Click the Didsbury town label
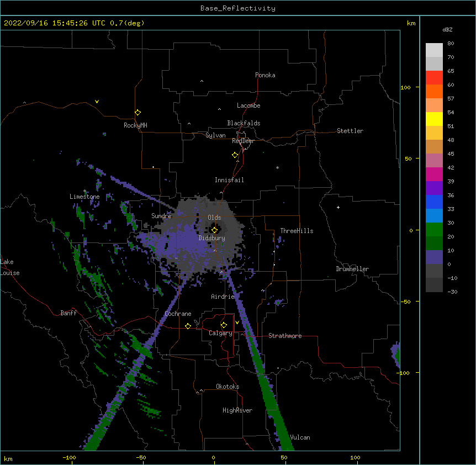 [x=212, y=238]
